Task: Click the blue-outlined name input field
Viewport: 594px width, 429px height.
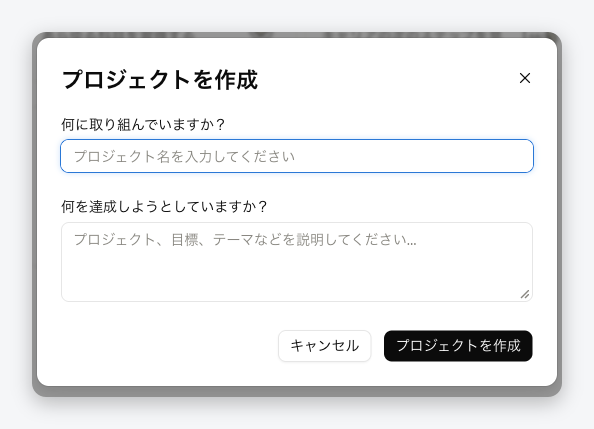Action: (297, 156)
